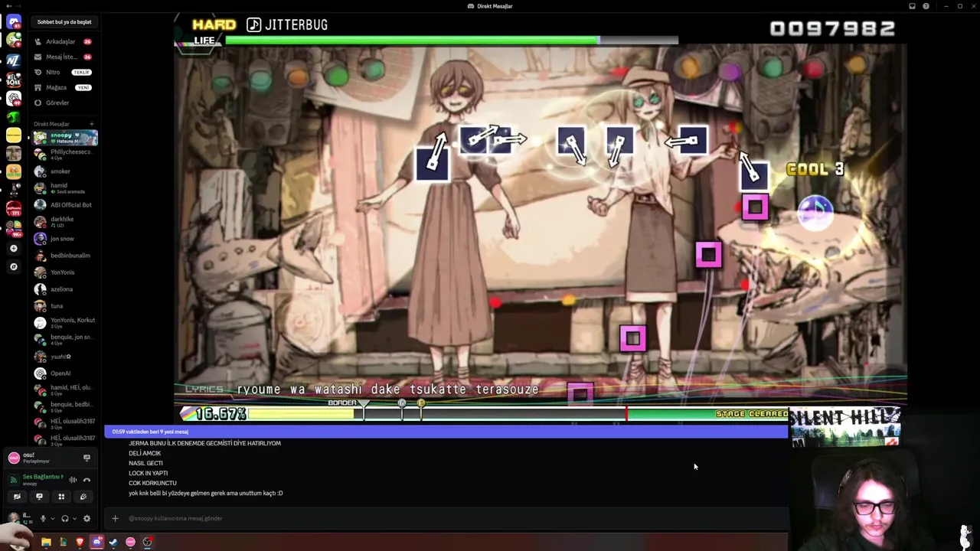Viewport: 980px width, 551px height.
Task: Open the smoker direct message
Action: (64, 171)
